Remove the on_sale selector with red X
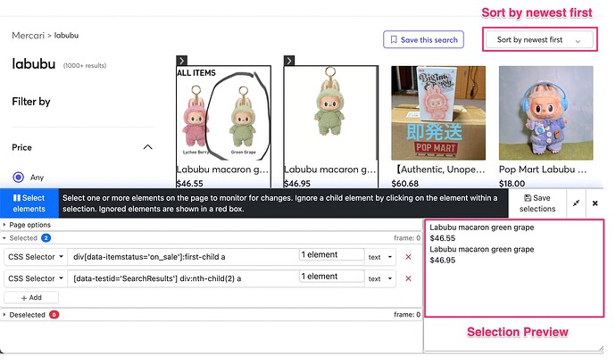This screenshot has height=364, width=616. click(x=408, y=257)
